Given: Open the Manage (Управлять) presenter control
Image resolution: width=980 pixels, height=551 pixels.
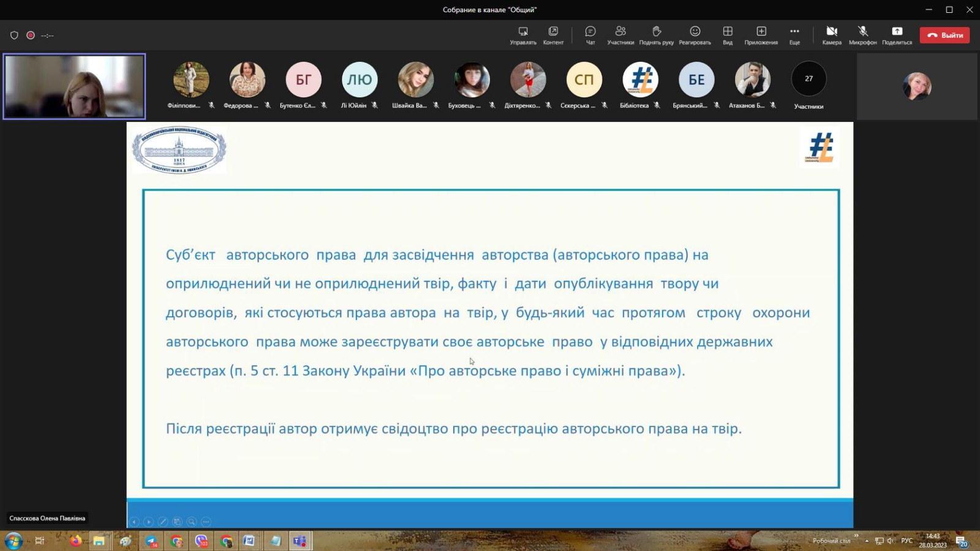Looking at the screenshot, I should pos(522,35).
